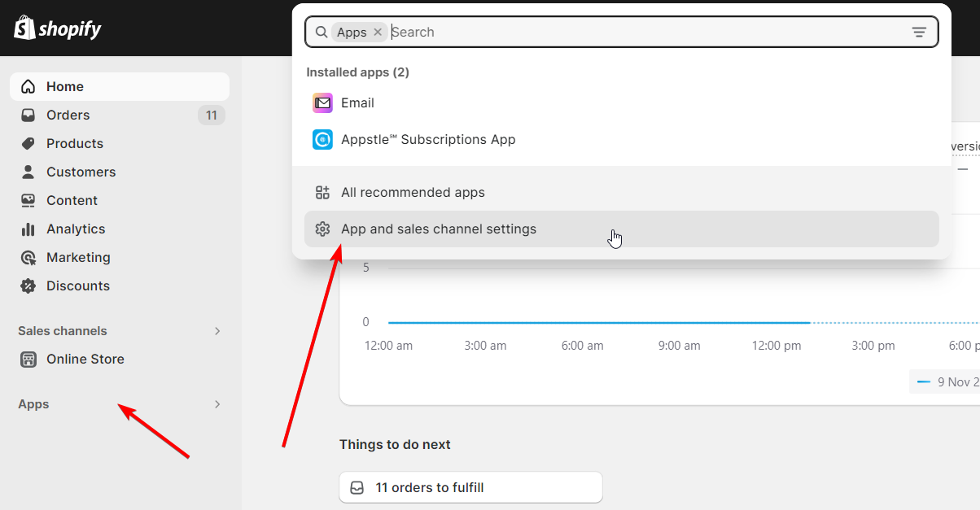Click the 12:00 am axis label
The width and height of the screenshot is (980, 510).
(x=388, y=346)
